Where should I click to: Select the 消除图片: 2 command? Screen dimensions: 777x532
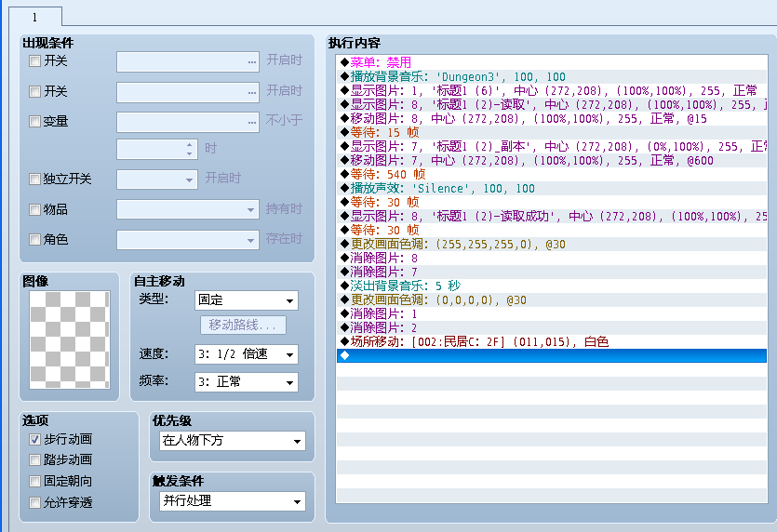tap(552, 327)
